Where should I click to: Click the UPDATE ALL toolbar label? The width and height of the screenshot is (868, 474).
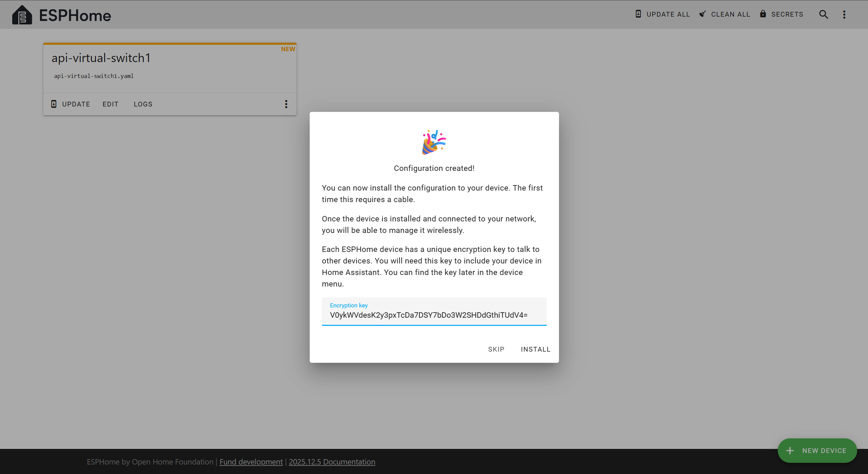[x=668, y=14]
